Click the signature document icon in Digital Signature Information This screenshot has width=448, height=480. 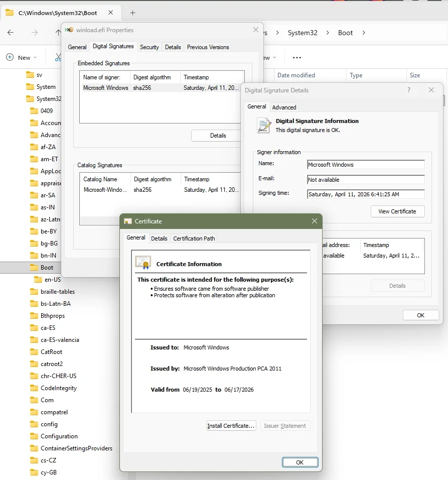[x=264, y=126]
